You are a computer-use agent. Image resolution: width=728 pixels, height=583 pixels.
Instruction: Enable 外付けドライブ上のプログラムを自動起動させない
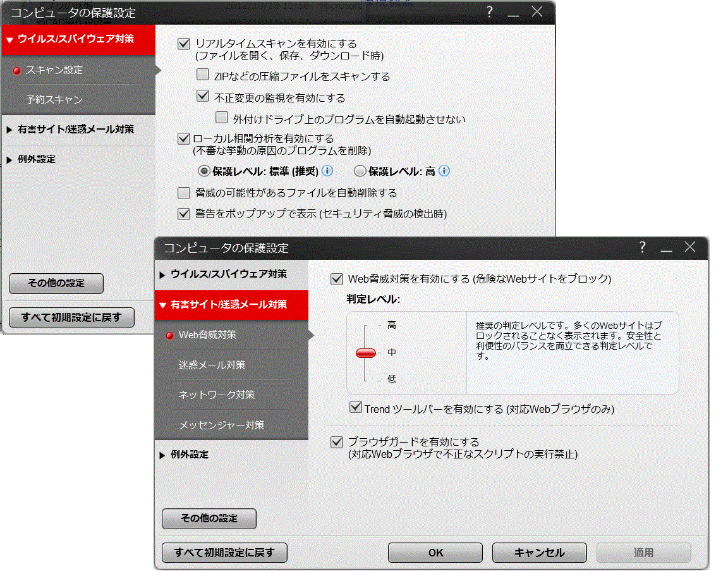coord(222,117)
